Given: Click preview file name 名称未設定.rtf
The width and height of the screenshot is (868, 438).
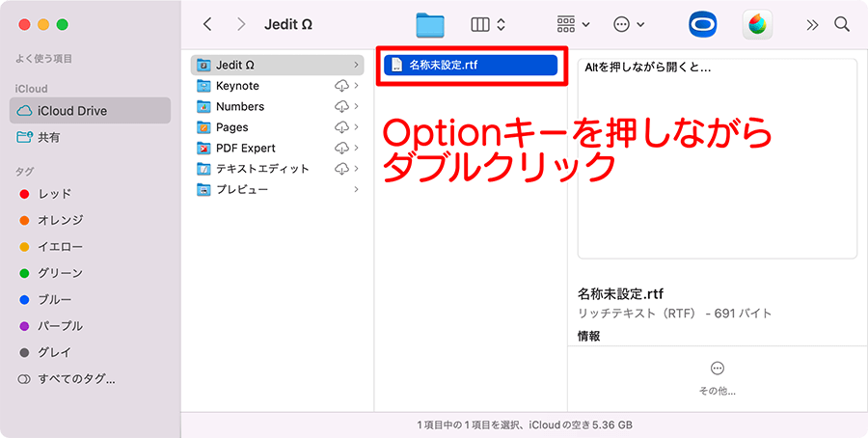Looking at the screenshot, I should (x=620, y=293).
